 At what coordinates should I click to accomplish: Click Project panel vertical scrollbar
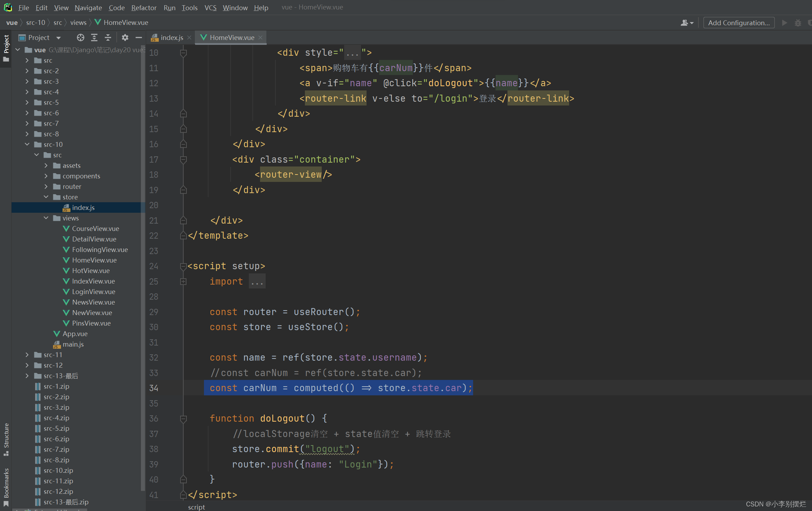click(143, 268)
